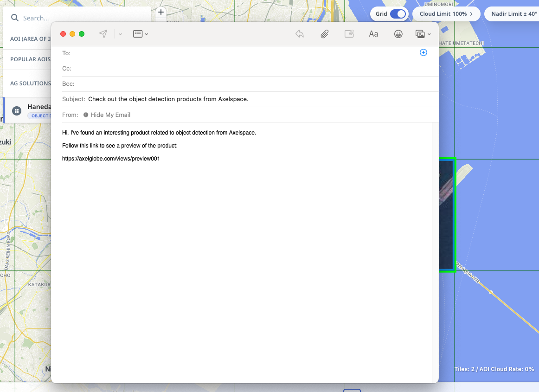The height and width of the screenshot is (392, 539).
Task: Open the emoji picker smiley icon
Action: tap(398, 34)
